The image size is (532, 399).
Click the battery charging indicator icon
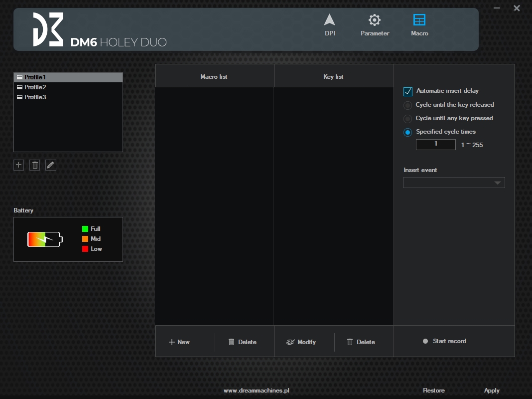pyautogui.click(x=45, y=239)
